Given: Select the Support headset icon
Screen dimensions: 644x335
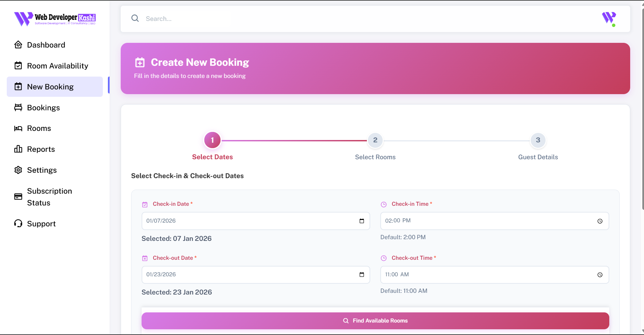Looking at the screenshot, I should (x=19, y=223).
